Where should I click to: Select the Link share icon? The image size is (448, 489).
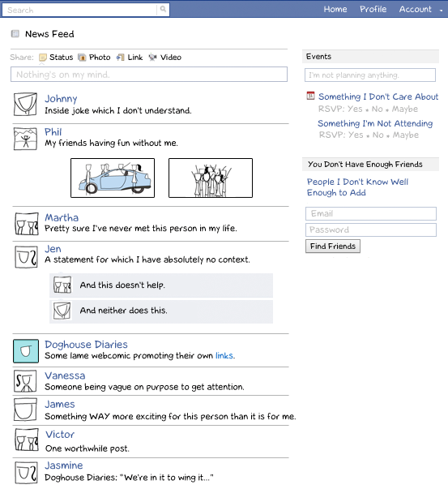tap(120, 58)
